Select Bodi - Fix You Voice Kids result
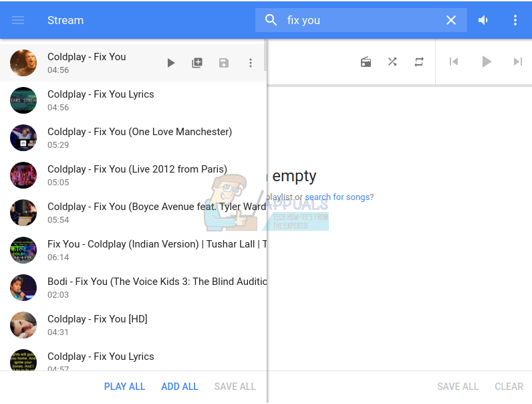 pyautogui.click(x=134, y=288)
